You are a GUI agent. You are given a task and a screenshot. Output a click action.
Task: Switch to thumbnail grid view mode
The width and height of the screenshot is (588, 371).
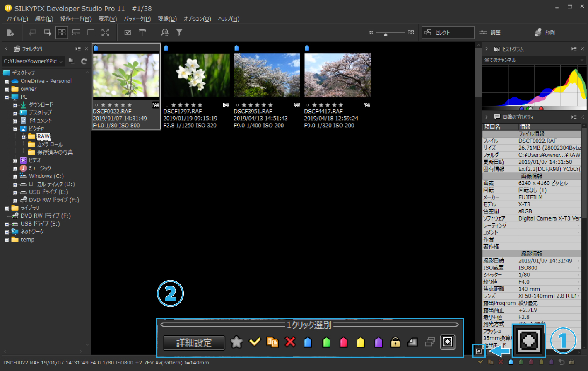(x=62, y=32)
